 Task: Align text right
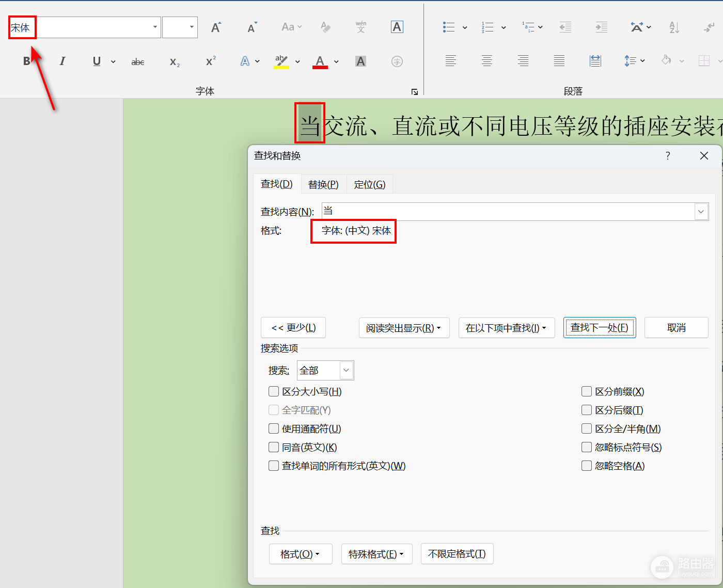(523, 61)
